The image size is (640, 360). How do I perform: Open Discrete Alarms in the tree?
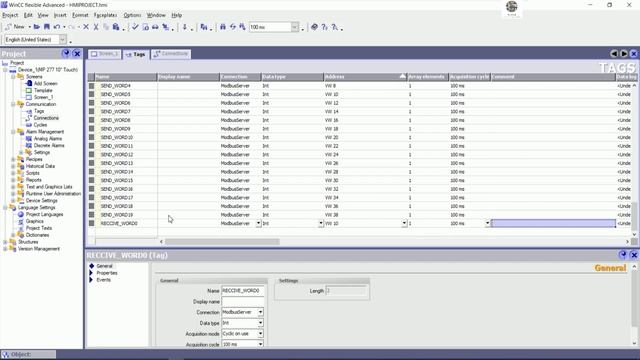click(49, 145)
